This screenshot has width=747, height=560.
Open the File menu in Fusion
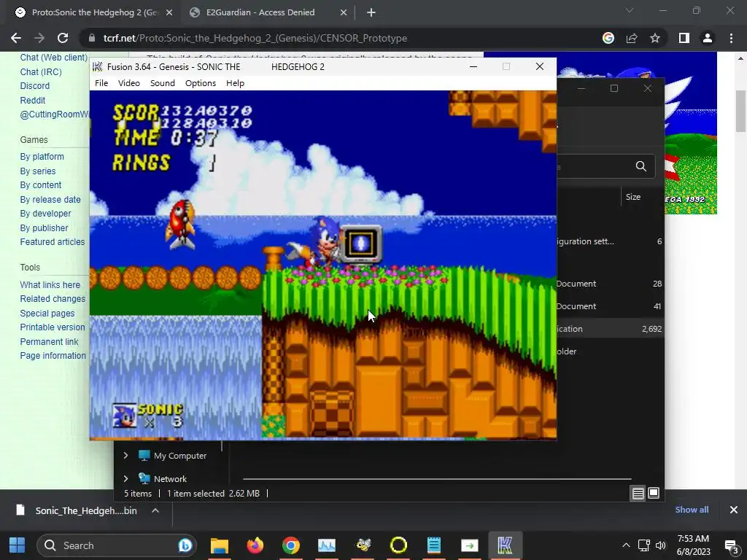(x=101, y=83)
